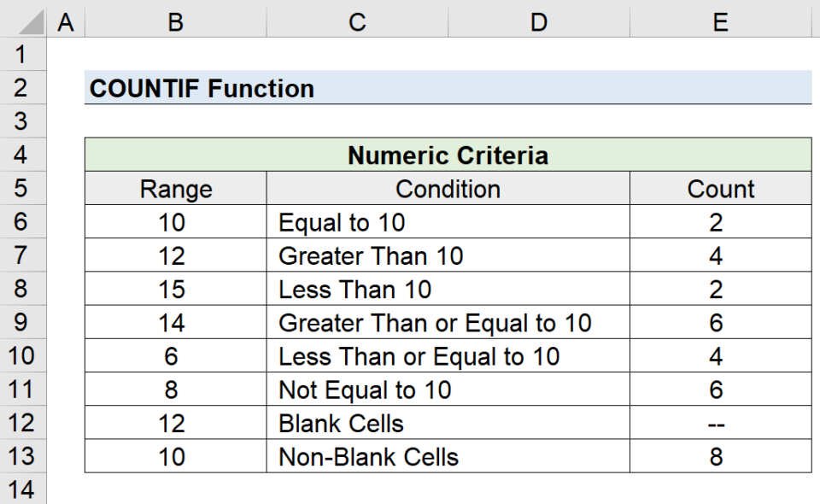Select the Non-Blank Cells condition cell
The height and width of the screenshot is (504, 820).
[448, 456]
